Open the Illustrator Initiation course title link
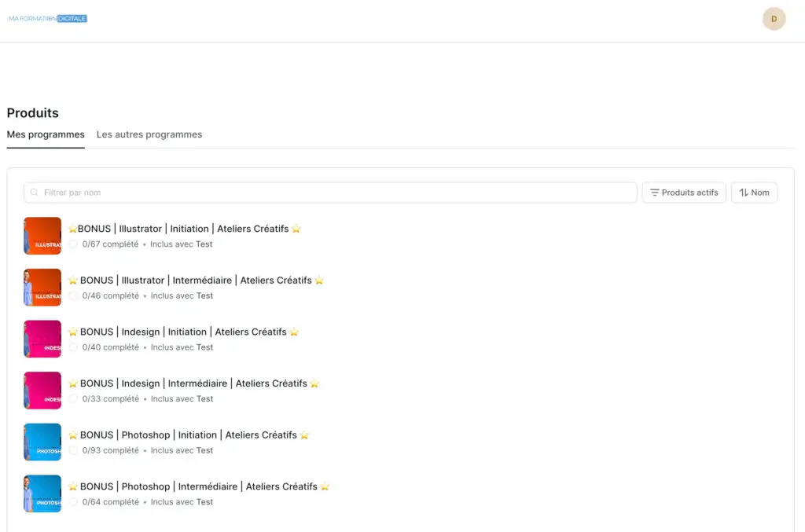 point(184,229)
